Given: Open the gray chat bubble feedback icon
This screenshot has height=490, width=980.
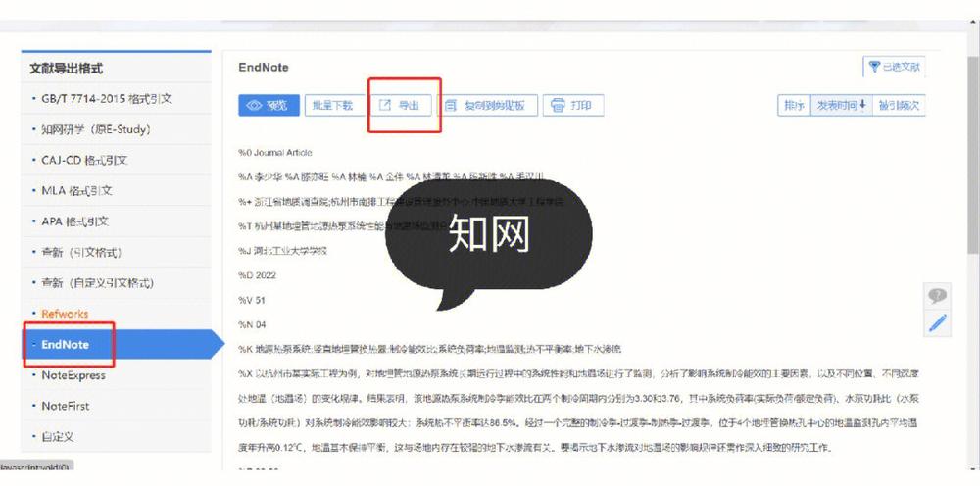Looking at the screenshot, I should (937, 296).
